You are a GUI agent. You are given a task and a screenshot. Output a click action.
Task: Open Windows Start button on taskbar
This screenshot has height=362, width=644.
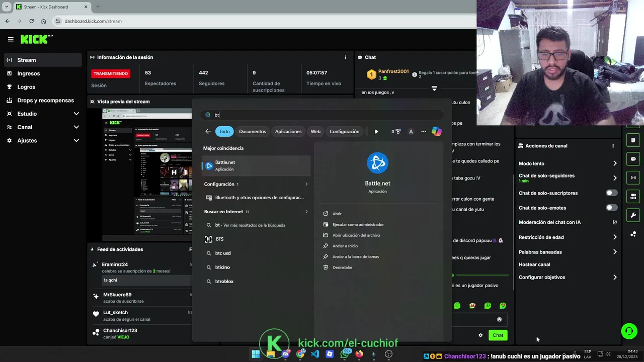256,354
